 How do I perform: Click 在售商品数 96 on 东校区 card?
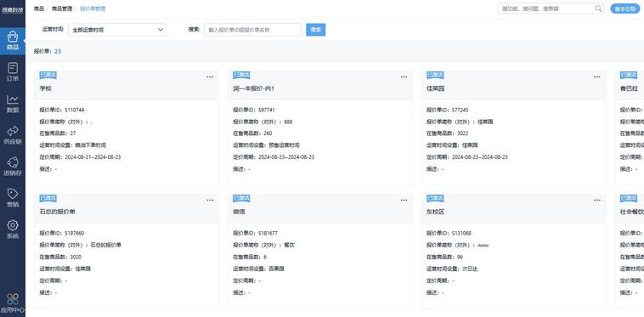460,257
